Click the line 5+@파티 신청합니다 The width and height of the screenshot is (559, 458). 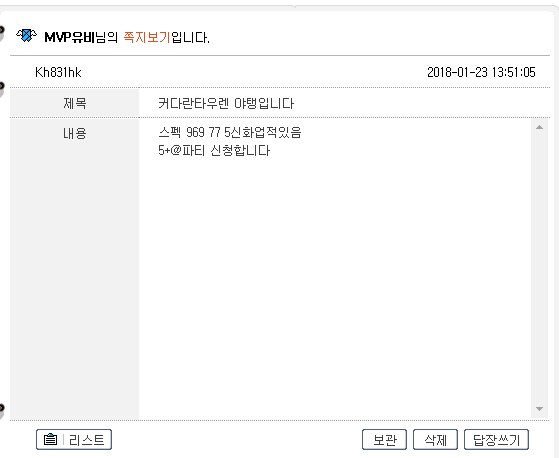click(214, 150)
